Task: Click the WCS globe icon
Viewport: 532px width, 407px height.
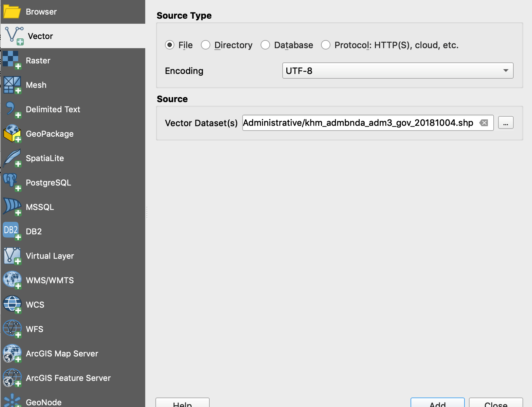Action: (x=12, y=305)
